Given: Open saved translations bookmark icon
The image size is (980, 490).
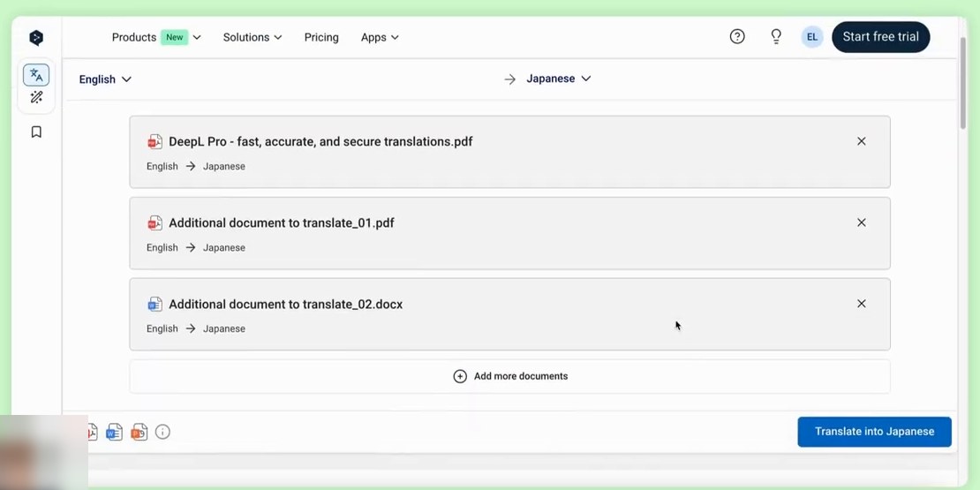Looking at the screenshot, I should click(36, 132).
